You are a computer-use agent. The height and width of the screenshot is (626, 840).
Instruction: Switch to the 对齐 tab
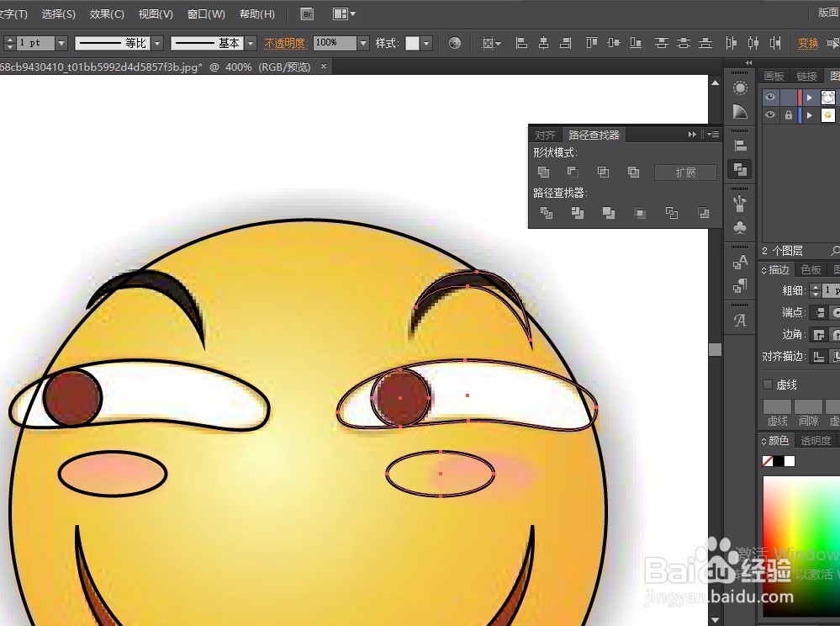coord(545,135)
